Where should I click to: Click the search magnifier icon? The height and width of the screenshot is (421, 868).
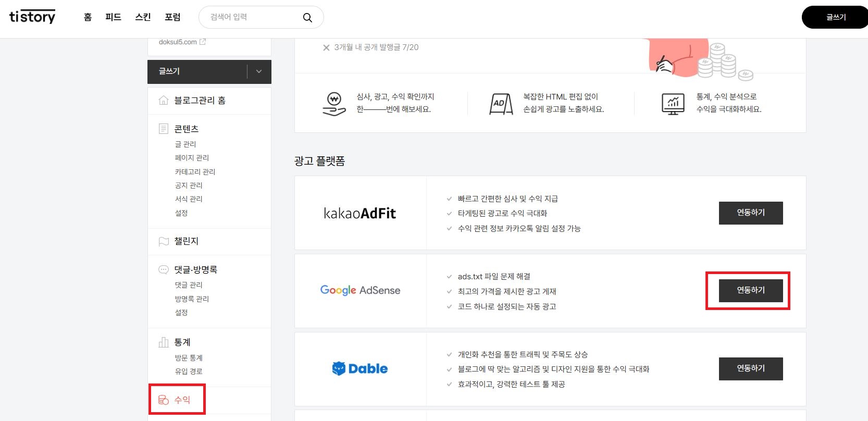click(x=307, y=18)
